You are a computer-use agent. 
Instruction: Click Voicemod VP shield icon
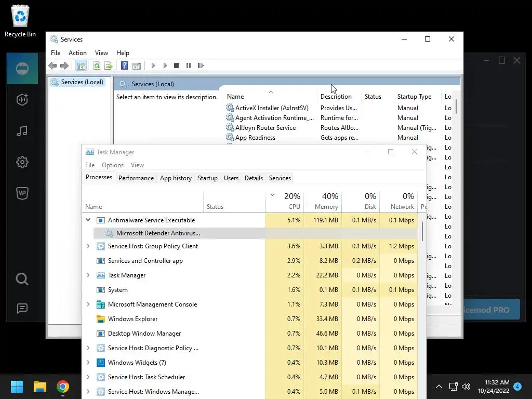(x=22, y=193)
